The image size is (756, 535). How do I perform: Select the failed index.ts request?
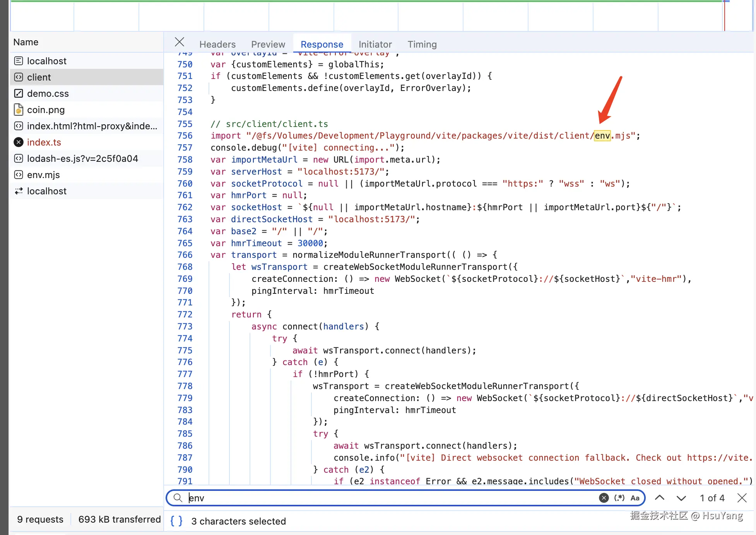point(44,142)
